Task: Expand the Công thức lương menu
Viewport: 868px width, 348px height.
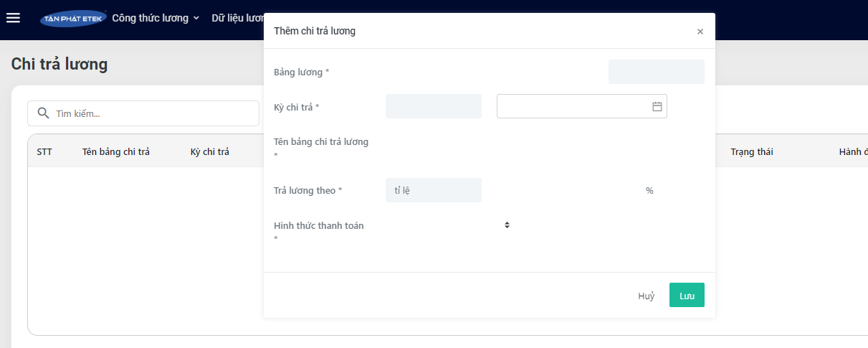Action: [x=156, y=18]
